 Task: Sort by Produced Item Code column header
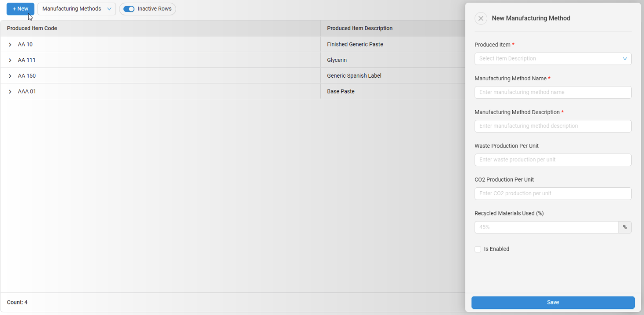pyautogui.click(x=32, y=29)
